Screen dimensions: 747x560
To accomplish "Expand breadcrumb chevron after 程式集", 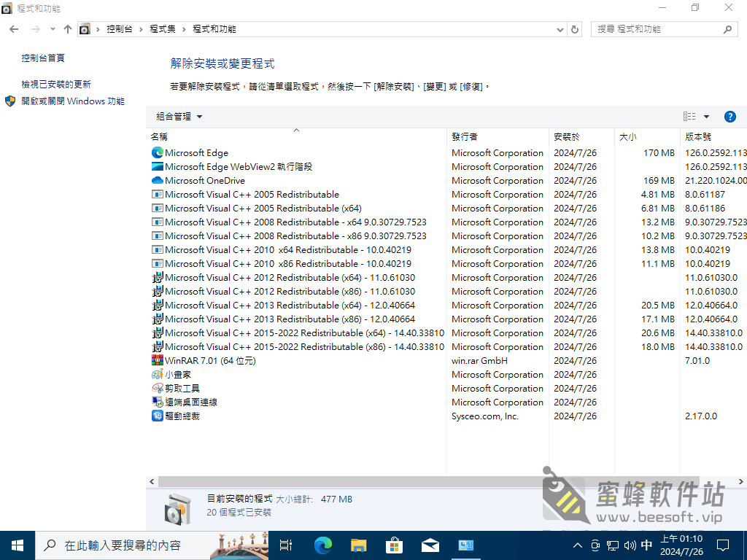I will 184,29.
